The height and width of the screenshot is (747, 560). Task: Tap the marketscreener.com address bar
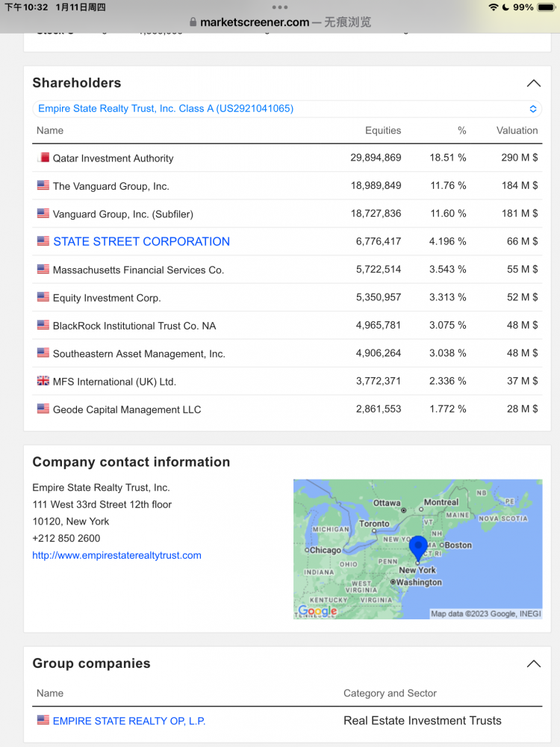click(x=280, y=22)
